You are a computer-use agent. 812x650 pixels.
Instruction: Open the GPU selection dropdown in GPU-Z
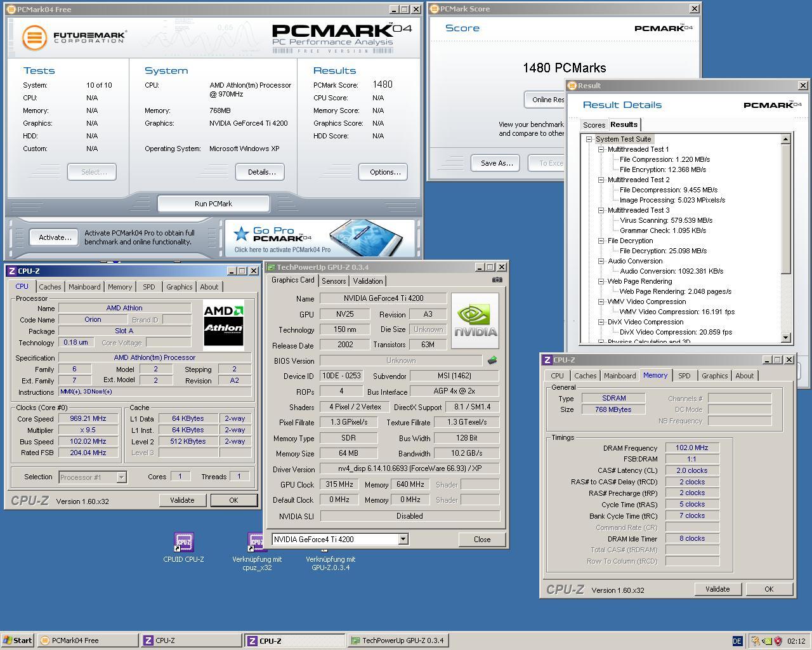[x=403, y=539]
